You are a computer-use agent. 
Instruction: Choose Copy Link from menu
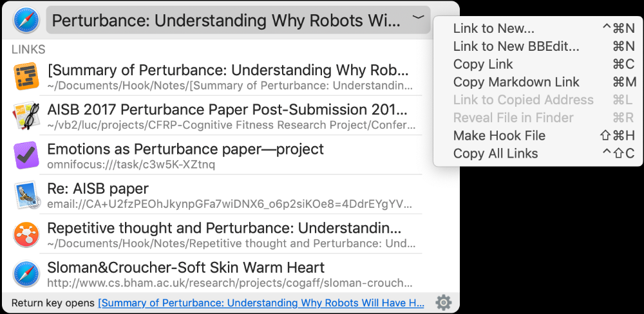483,64
